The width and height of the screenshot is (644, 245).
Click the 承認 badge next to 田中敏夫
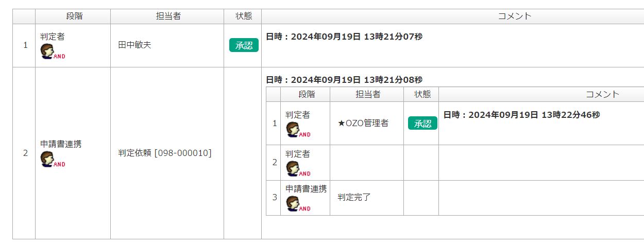pyautogui.click(x=244, y=45)
